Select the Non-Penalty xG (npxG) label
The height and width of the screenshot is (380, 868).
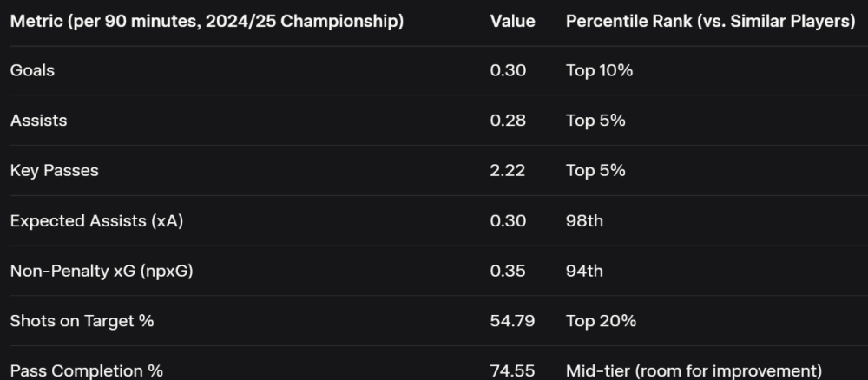pos(102,271)
